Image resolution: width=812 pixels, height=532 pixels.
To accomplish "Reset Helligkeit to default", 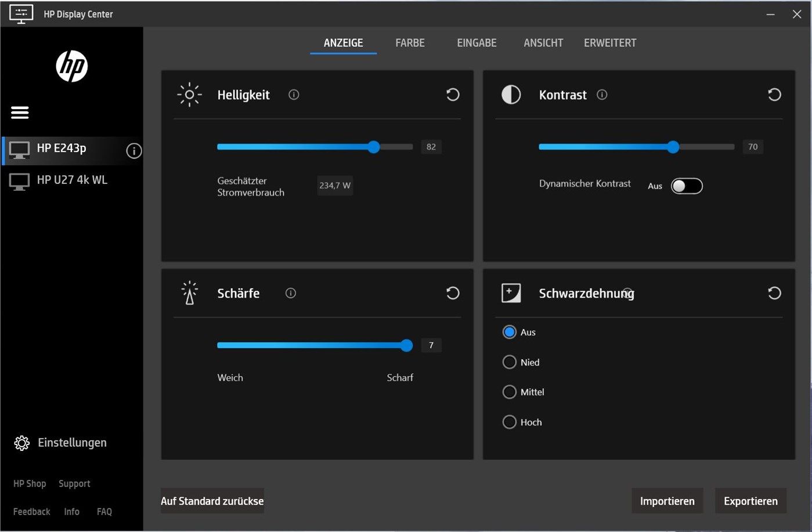I will click(x=453, y=95).
